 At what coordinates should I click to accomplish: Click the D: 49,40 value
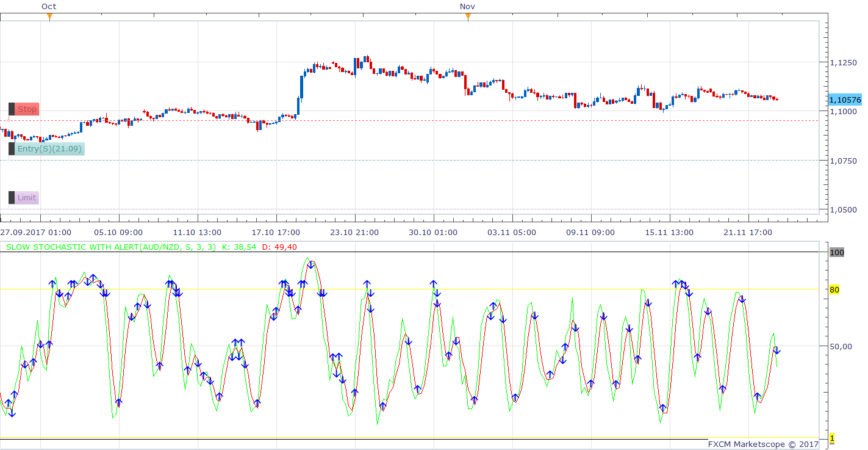click(x=279, y=247)
